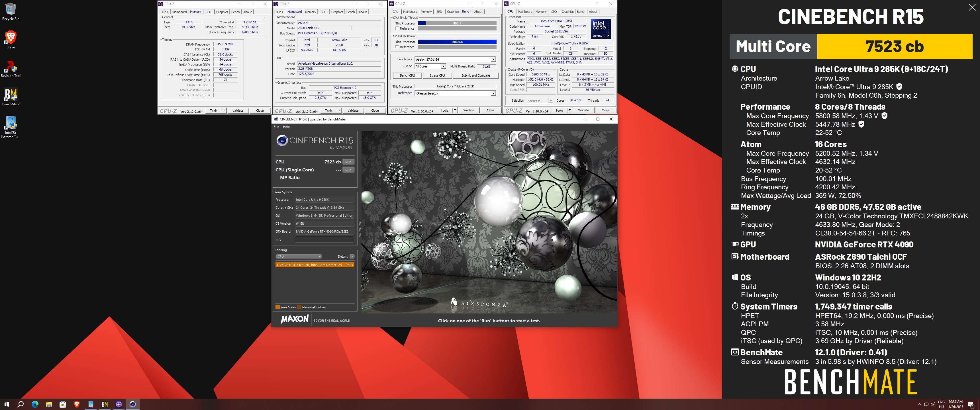Image resolution: width=980 pixels, height=410 pixels.
Task: Enable Reference checkbox under CPU Multi Thread
Action: point(397,47)
